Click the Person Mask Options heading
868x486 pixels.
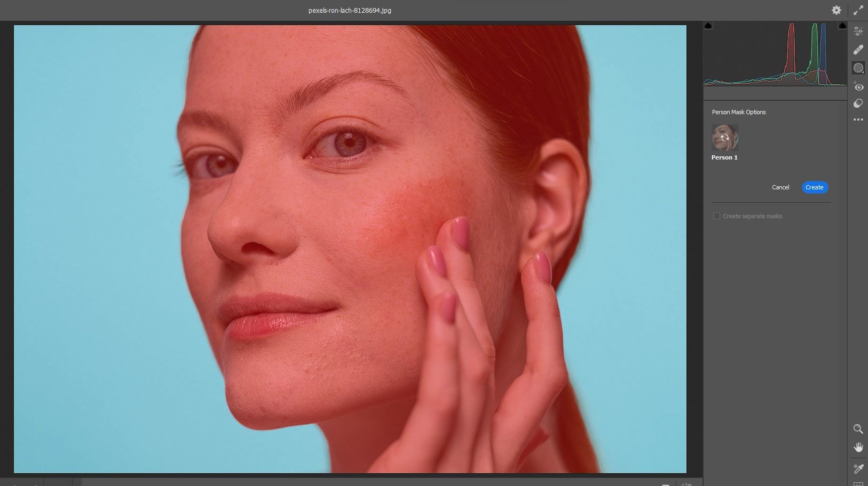[739, 112]
